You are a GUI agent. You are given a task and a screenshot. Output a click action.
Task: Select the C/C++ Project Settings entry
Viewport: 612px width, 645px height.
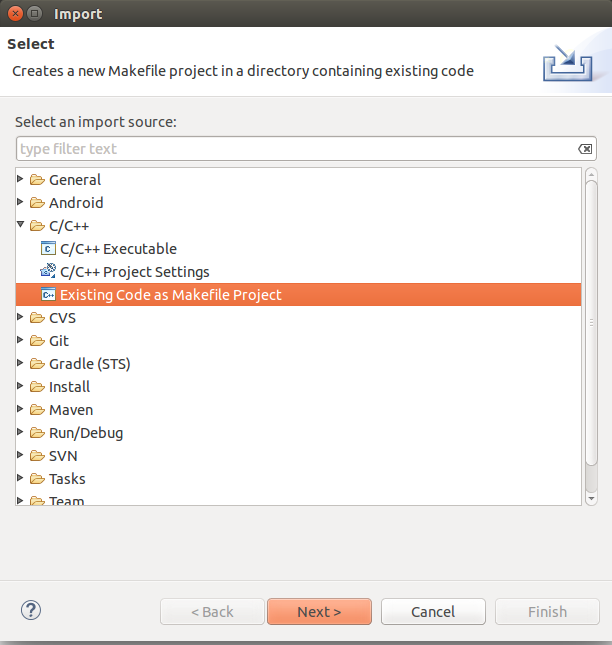(x=134, y=272)
